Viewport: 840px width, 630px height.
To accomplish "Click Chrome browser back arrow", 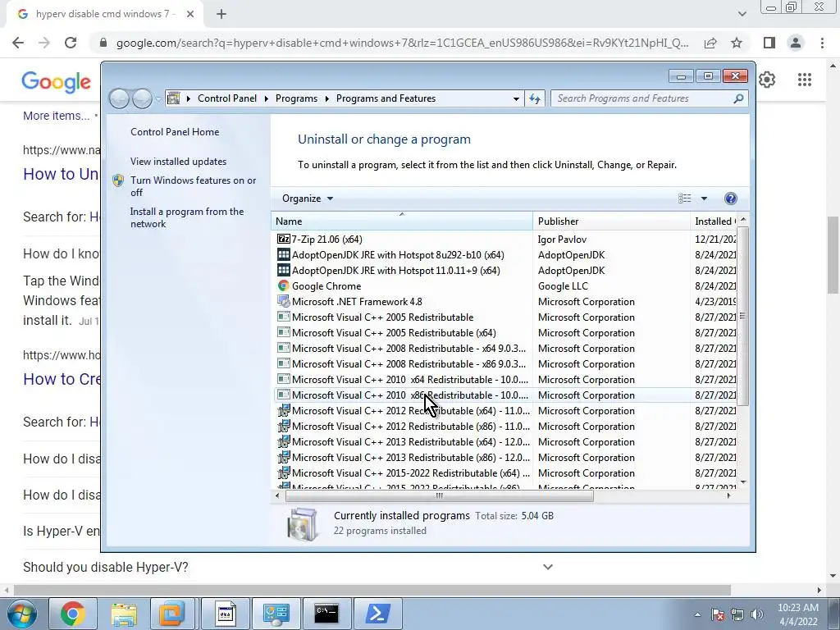I will [x=18, y=43].
